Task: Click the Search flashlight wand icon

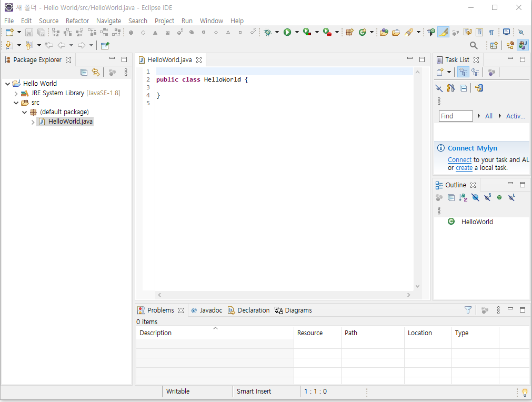Action: (409, 32)
